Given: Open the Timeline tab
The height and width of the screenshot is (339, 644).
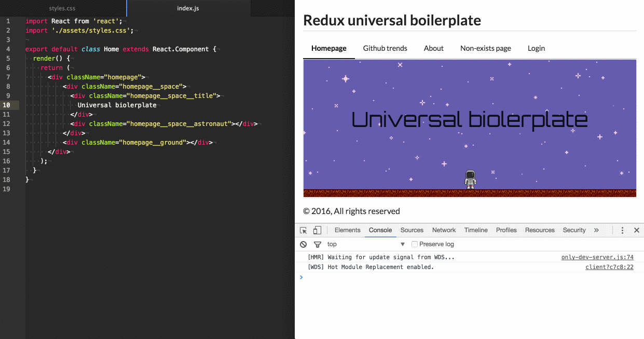Looking at the screenshot, I should click(x=476, y=230).
